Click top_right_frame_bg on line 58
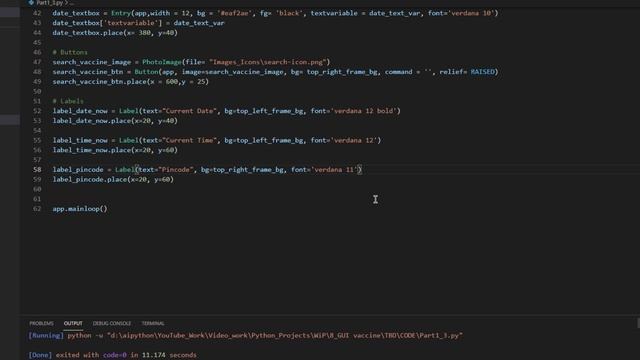640x360 pixels. click(248, 169)
